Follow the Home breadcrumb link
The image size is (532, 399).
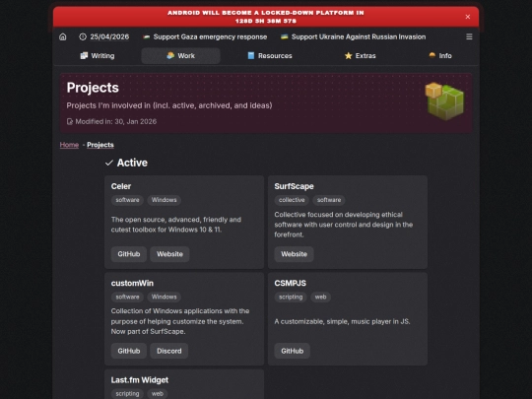click(x=69, y=145)
